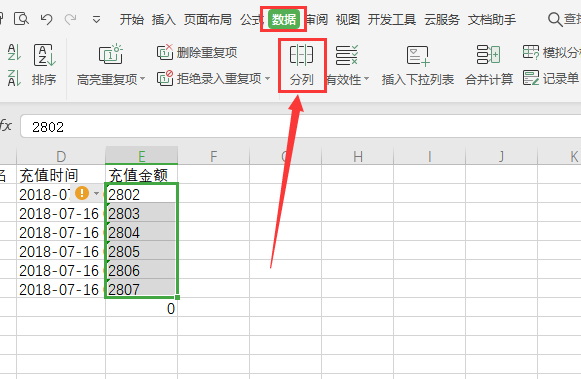Select the date cell beside 2807
The image size is (581, 379).
(x=61, y=289)
